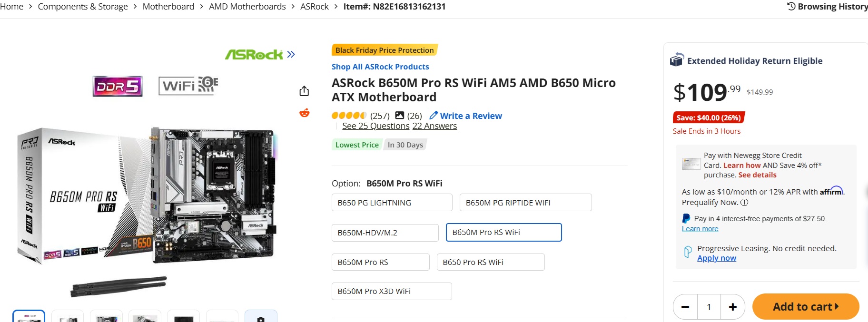Click the Add to cart button
The height and width of the screenshot is (322, 868).
[805, 307]
